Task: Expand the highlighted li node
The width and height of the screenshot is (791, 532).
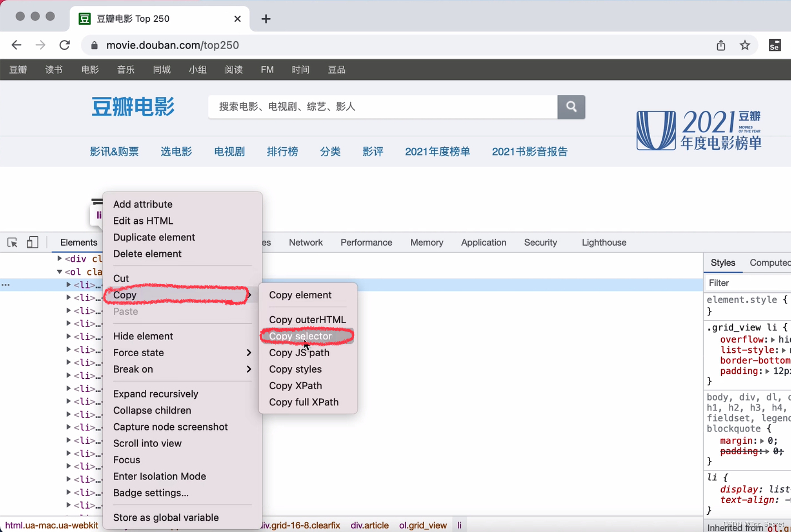Action: click(x=68, y=285)
